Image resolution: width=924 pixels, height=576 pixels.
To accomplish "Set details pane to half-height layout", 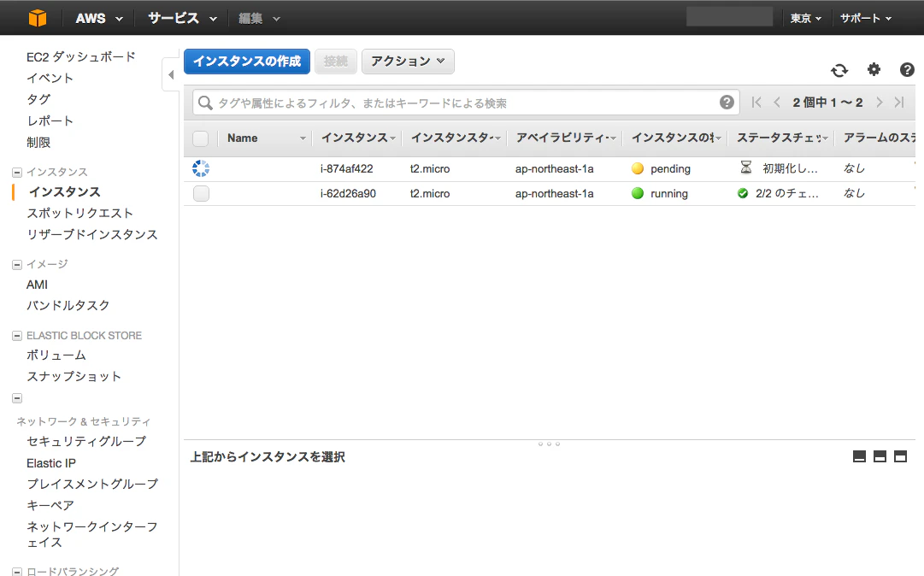I will (880, 456).
